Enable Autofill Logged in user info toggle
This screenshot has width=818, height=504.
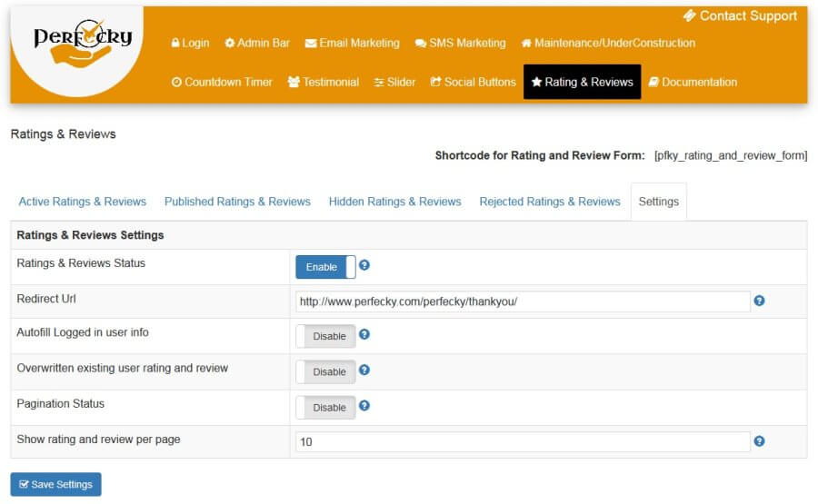tap(325, 336)
